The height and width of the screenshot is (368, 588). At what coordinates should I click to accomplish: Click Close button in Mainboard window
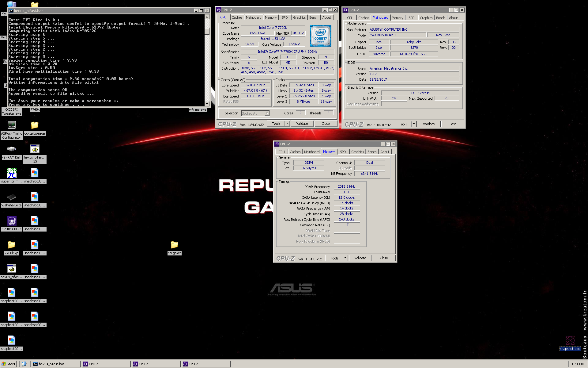(452, 124)
